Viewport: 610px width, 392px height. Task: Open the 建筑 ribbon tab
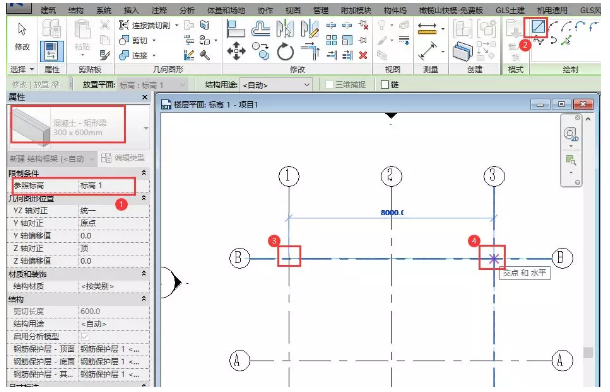[x=48, y=10]
